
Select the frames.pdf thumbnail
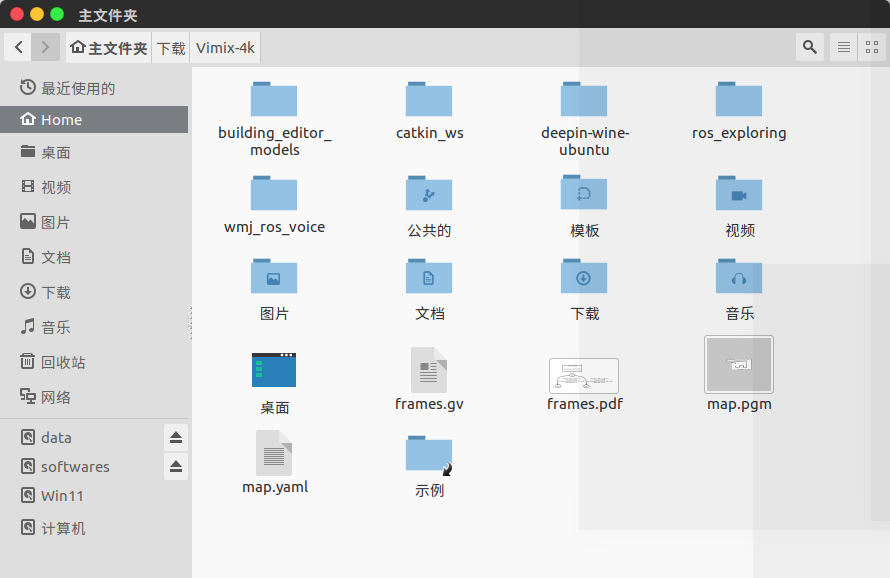[584, 376]
